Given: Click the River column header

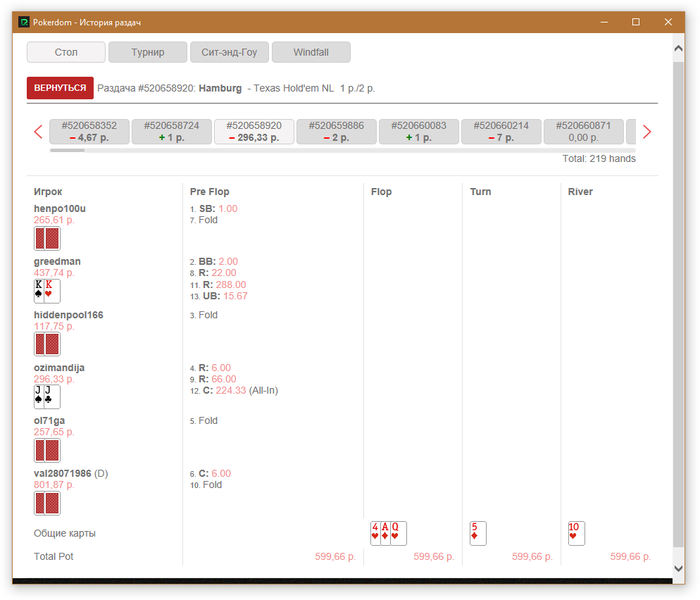Looking at the screenshot, I should click(x=580, y=192).
